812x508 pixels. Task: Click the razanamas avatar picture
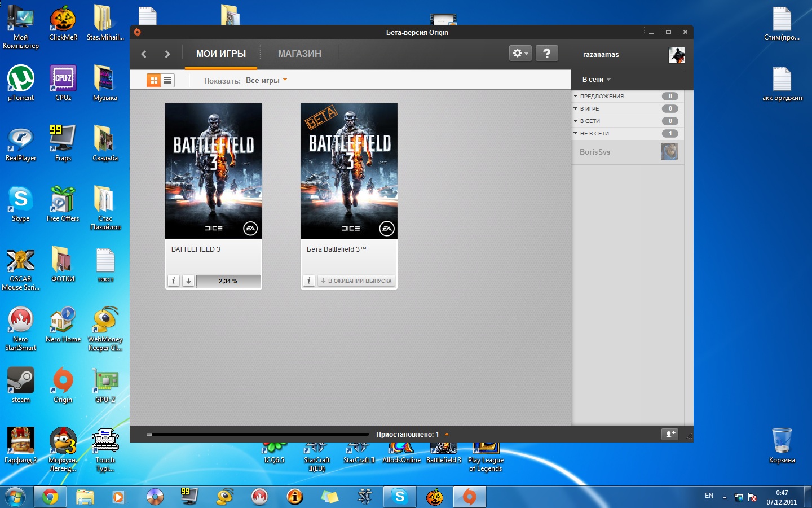point(677,55)
